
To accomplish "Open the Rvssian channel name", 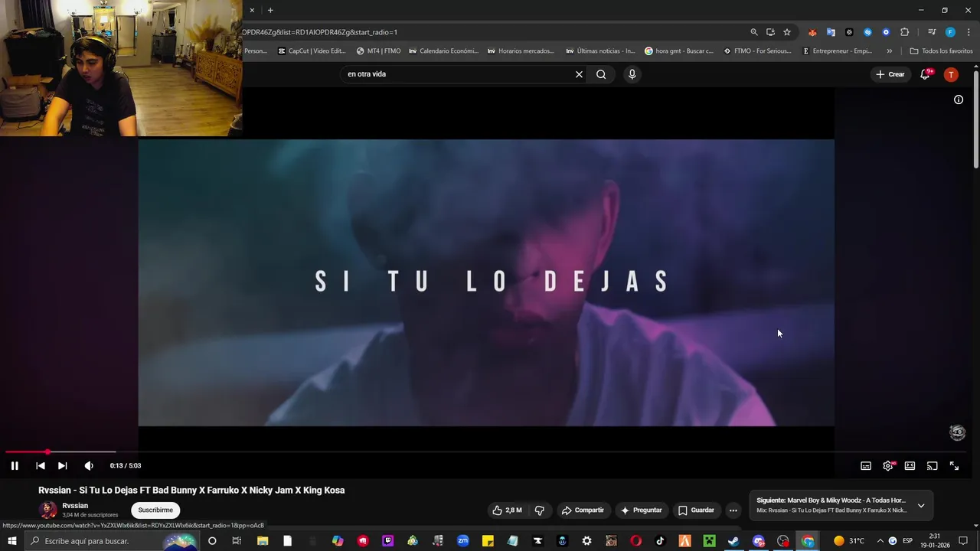I will 75,506.
